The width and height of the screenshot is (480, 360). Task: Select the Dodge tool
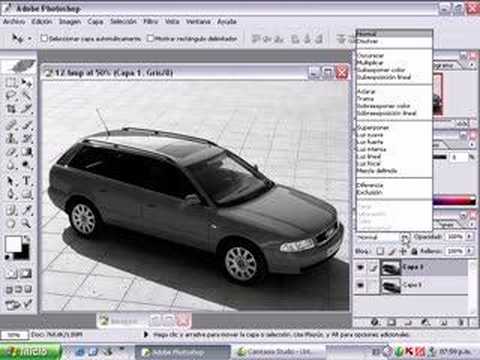click(x=27, y=165)
